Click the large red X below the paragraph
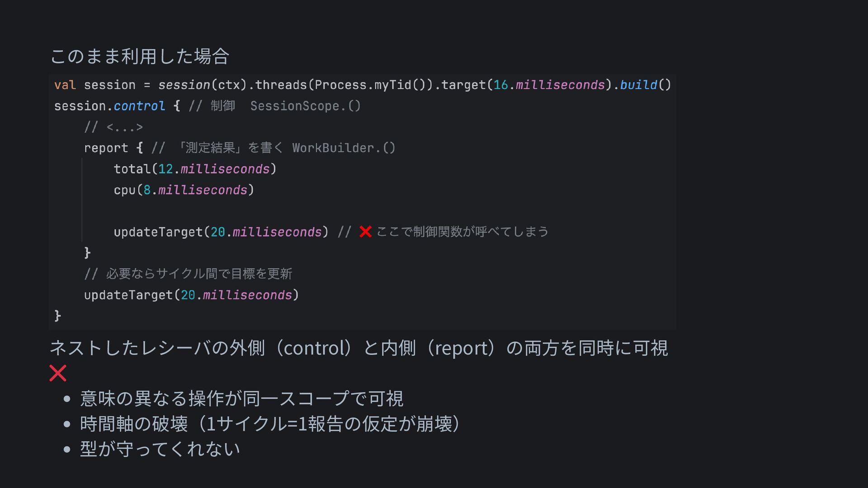Viewport: 868px width, 488px height. tap(58, 373)
